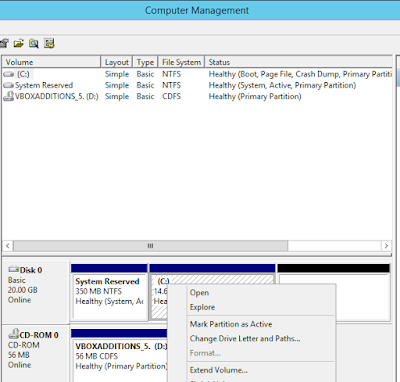Click Healthy (Boot, Page File, Crash Dump status
400x382 pixels.
[x=300, y=74]
